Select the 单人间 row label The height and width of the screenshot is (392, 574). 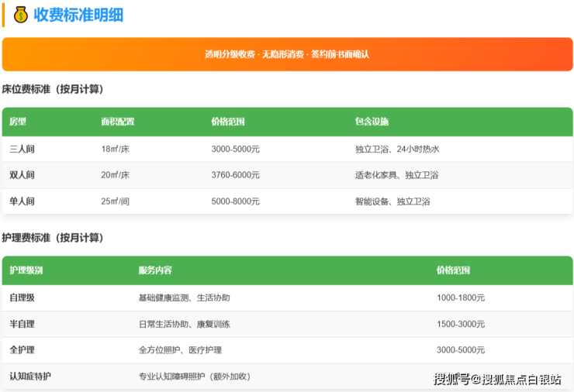(22, 201)
